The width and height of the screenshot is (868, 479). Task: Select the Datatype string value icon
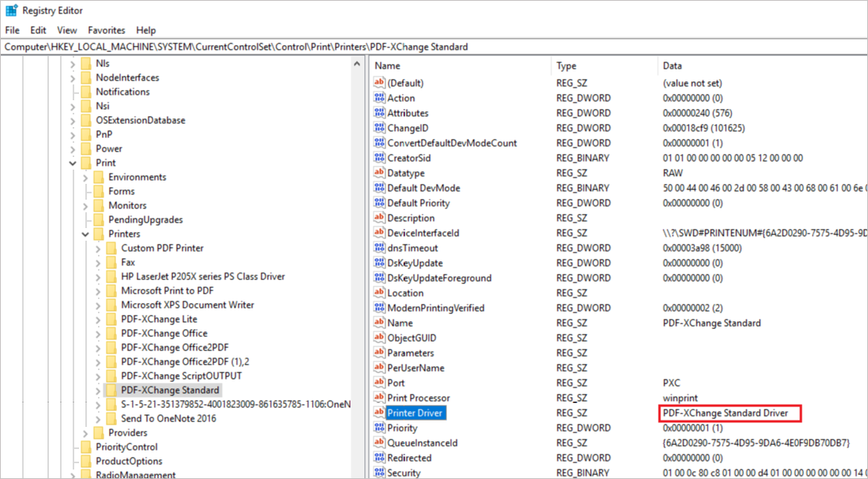(x=379, y=173)
